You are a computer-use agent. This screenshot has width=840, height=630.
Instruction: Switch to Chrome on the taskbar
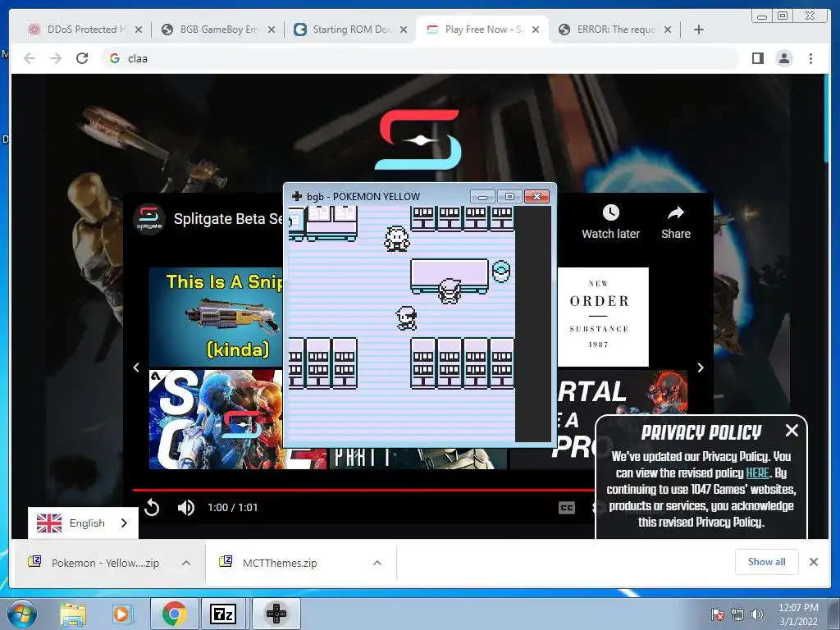pos(174,614)
